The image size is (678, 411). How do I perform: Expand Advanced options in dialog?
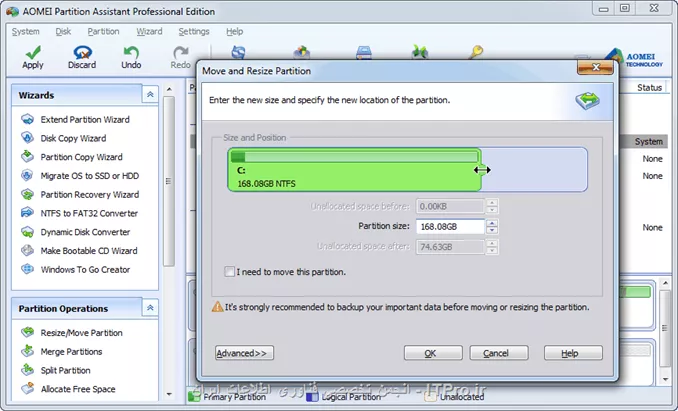244,353
